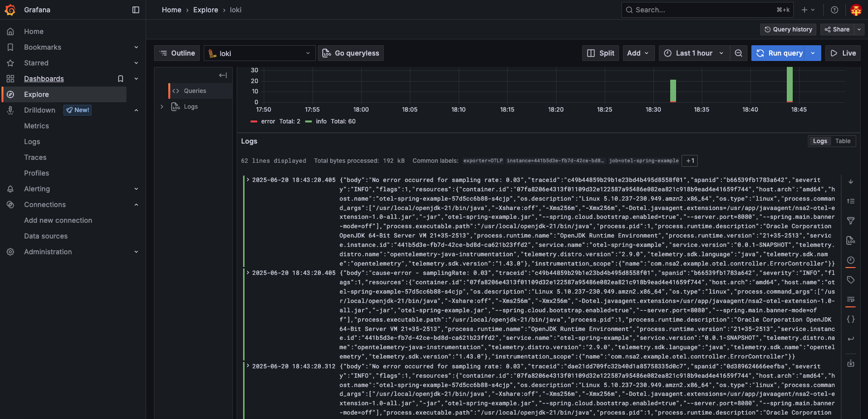Click the zoom out time range icon
The height and width of the screenshot is (419, 868).
click(739, 53)
